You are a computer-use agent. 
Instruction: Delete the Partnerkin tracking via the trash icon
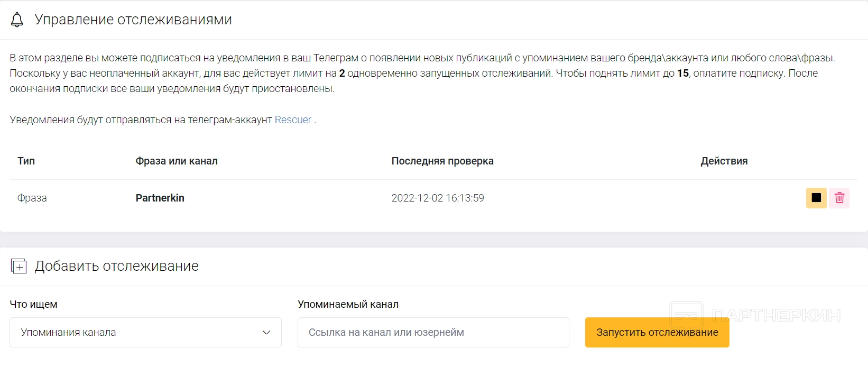[839, 198]
